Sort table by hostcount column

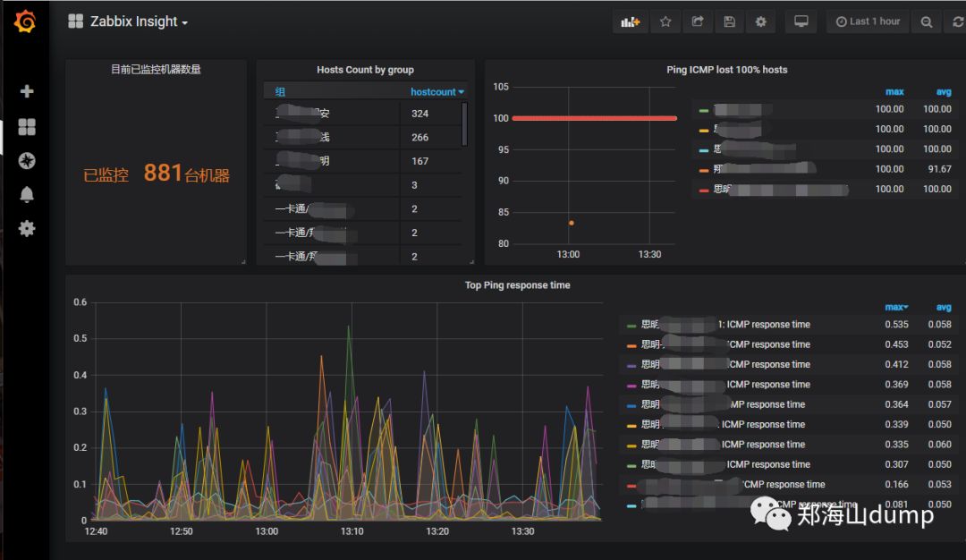436,92
